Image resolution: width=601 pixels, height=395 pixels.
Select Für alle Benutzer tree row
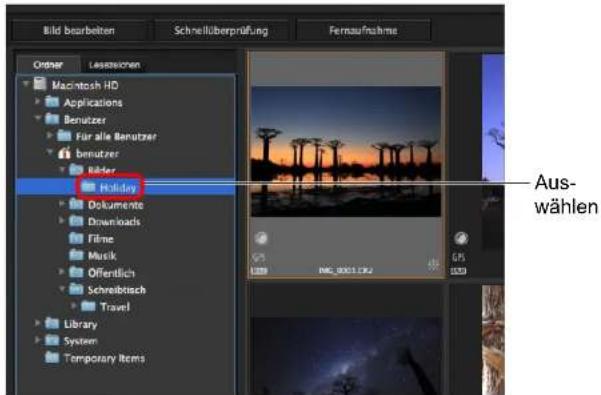pos(126,136)
